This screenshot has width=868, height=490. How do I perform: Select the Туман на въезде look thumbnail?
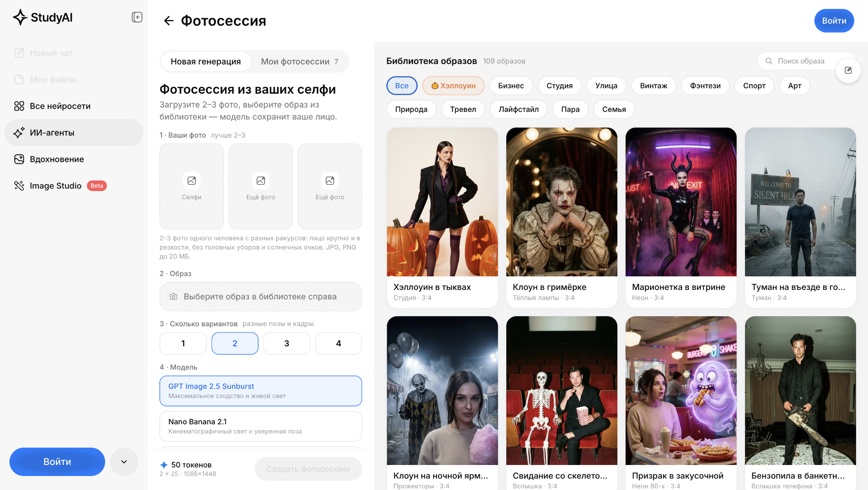pos(801,202)
